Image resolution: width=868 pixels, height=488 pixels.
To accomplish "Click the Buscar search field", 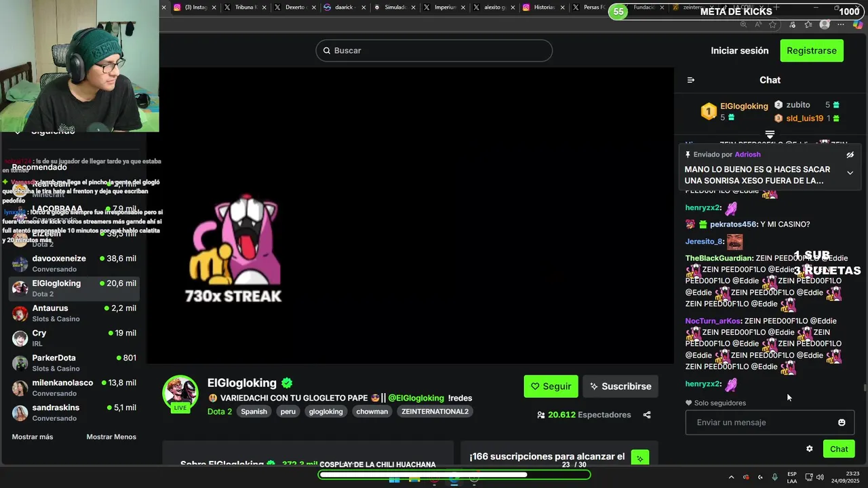I will click(x=434, y=50).
